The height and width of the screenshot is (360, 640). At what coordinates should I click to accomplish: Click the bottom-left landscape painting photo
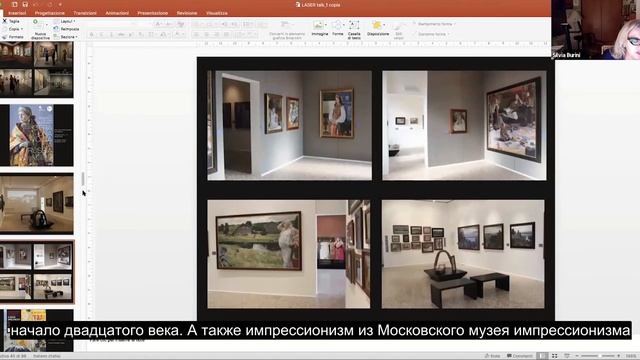(289, 254)
